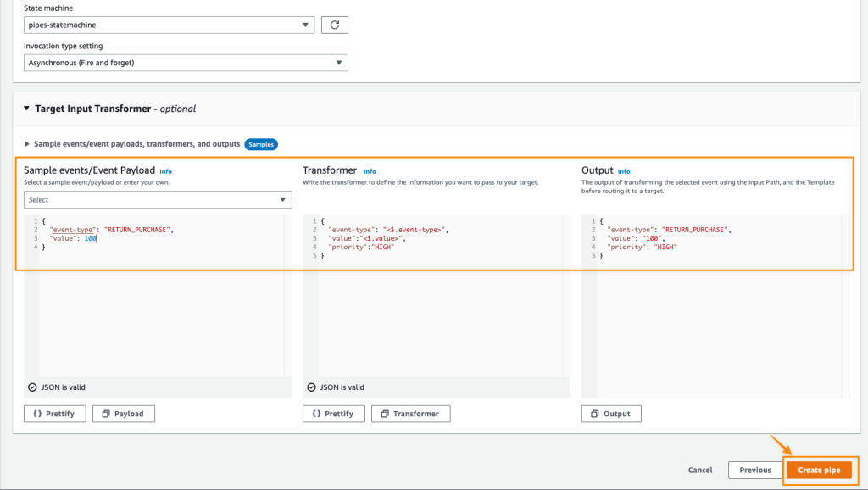Click the "event-type" key in payload editor
868x490 pixels.
coord(73,230)
